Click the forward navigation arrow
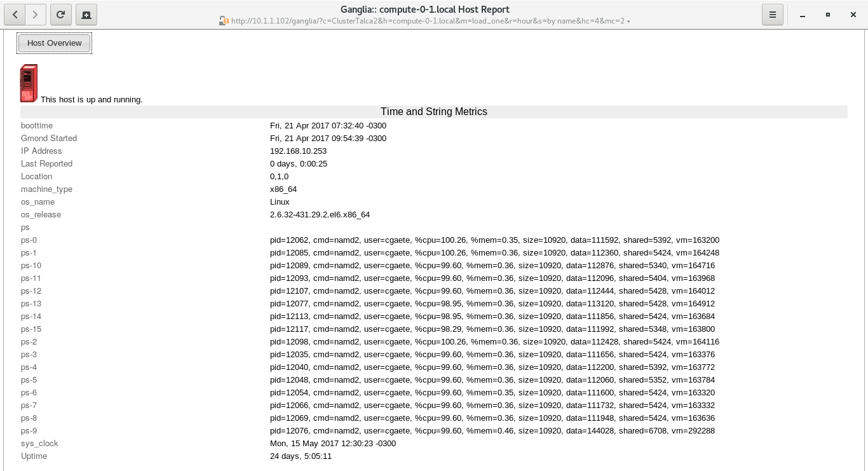Viewport: 868px width, 471px height. 36,14
